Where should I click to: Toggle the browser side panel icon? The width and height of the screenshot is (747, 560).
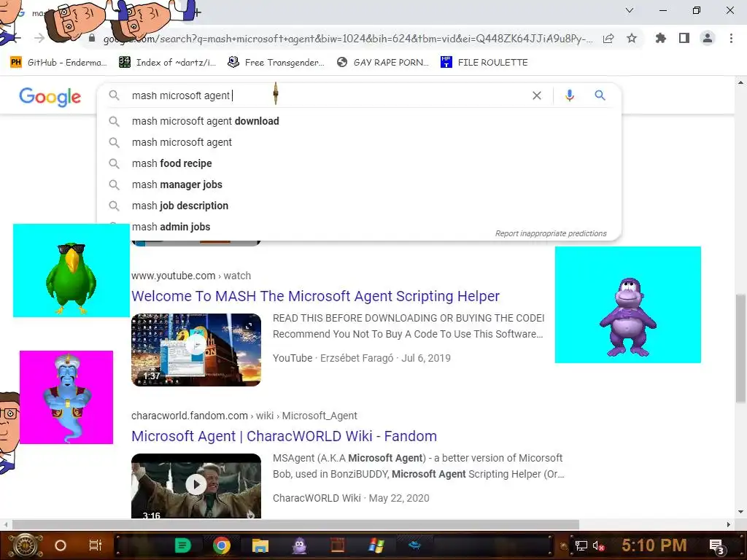coord(684,38)
